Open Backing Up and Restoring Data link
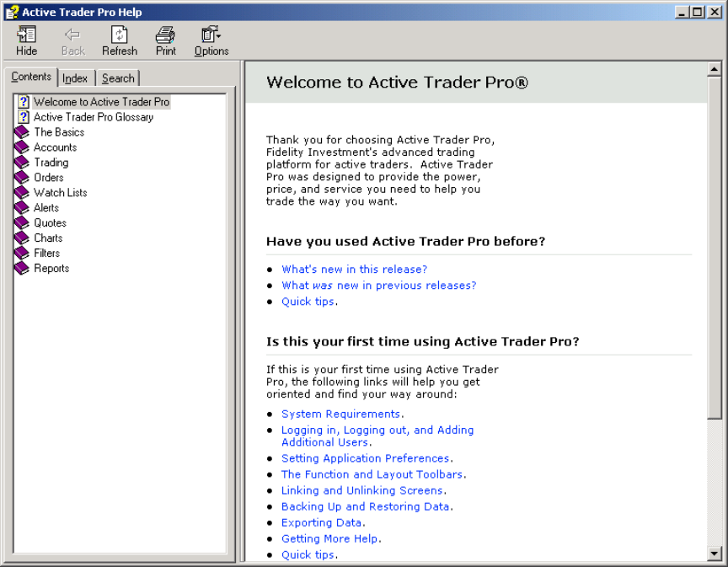Viewport: 728px width, 567px height. coord(366,506)
